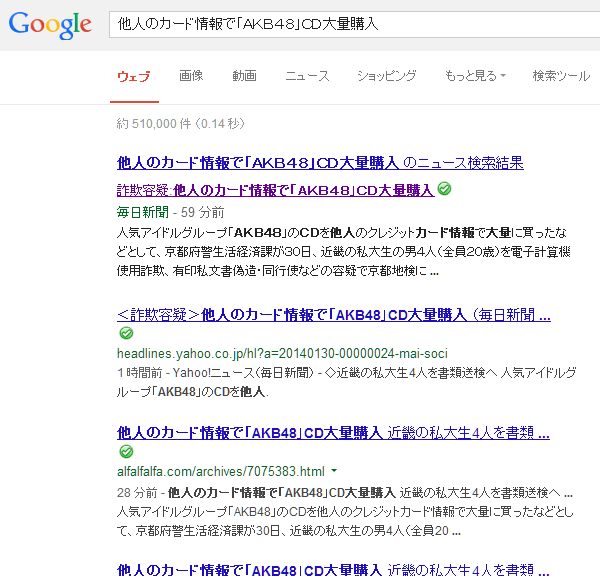
Task: Click the headlines.yahoo.co.jp URL text
Action: pyautogui.click(x=282, y=354)
